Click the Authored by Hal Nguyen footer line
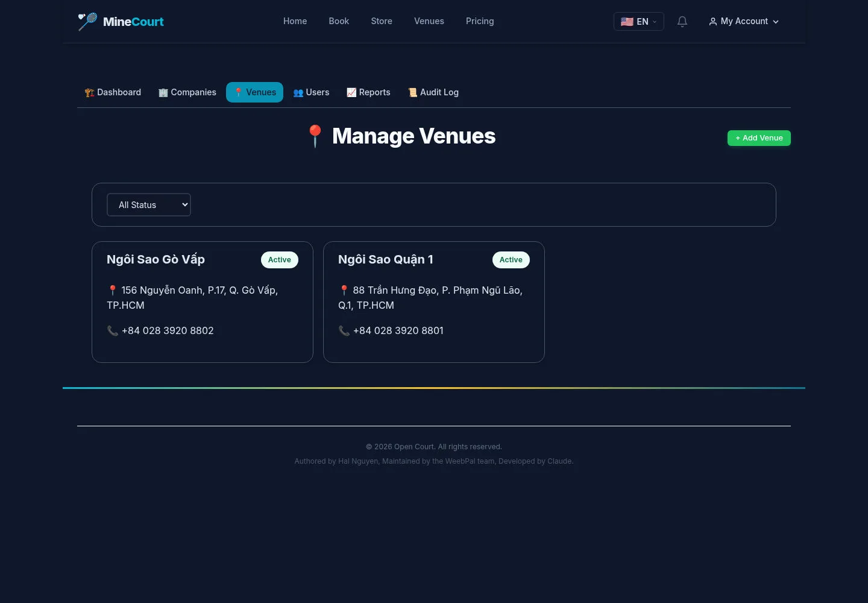This screenshot has height=603, width=868. click(x=434, y=461)
